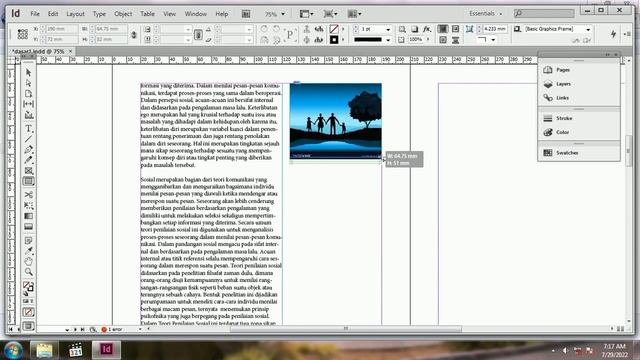Select the Pencil tool
Image resolution: width=640 pixels, height=360 pixels.
click(28, 160)
